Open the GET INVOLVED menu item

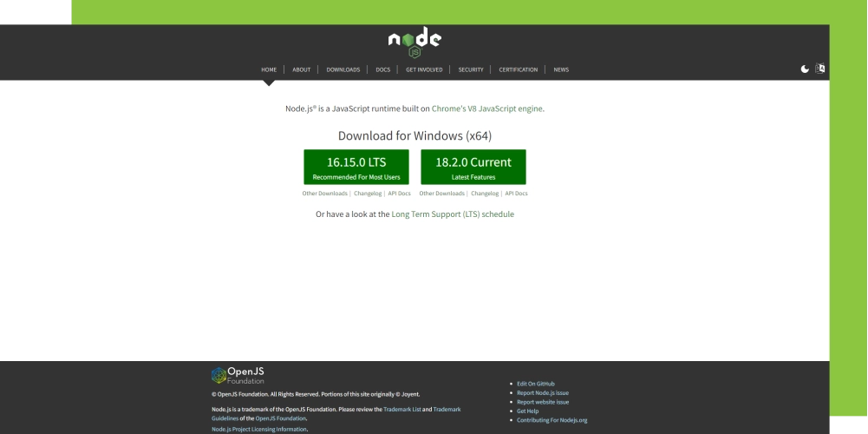(x=424, y=69)
